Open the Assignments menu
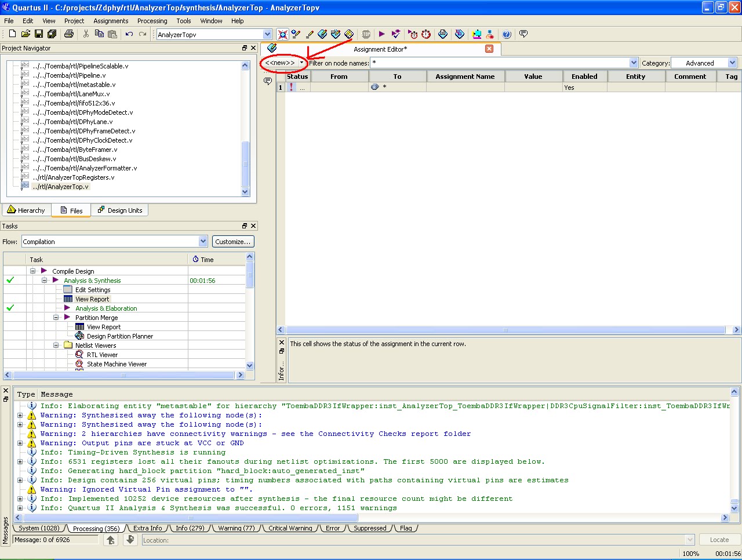This screenshot has width=742, height=560. [x=111, y=21]
